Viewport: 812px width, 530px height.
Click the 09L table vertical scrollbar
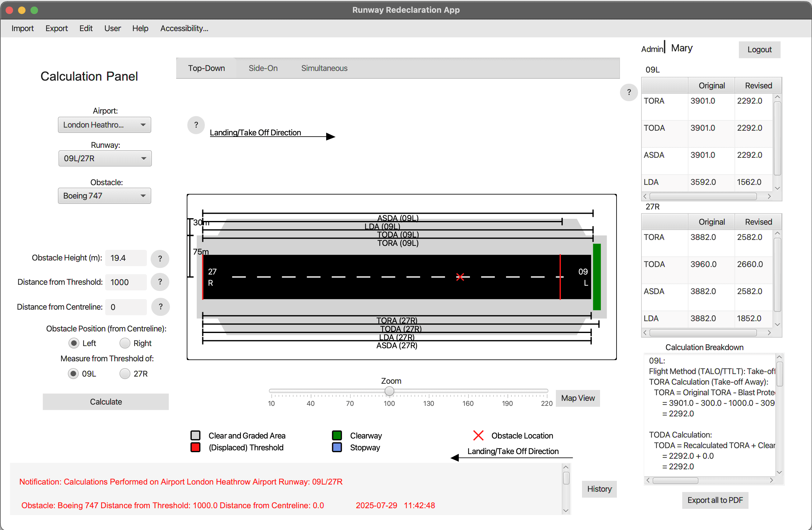777,138
